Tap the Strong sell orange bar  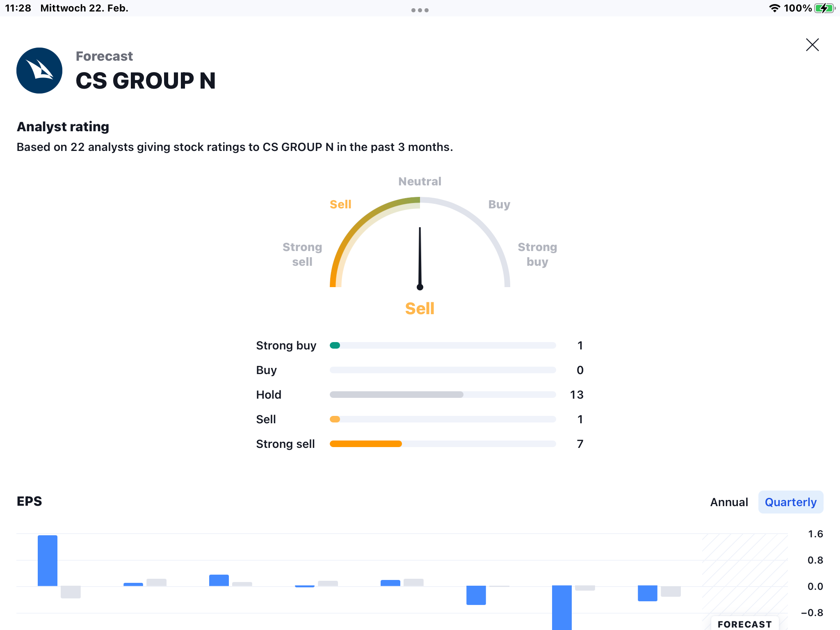365,444
